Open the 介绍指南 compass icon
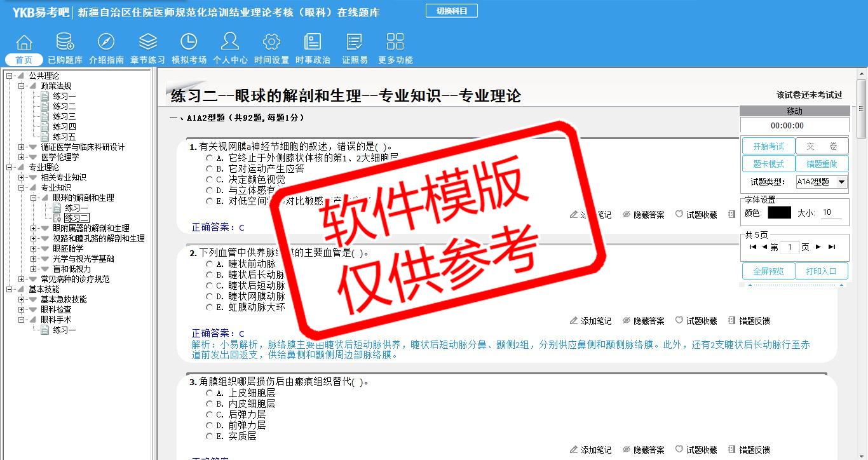 [x=106, y=43]
